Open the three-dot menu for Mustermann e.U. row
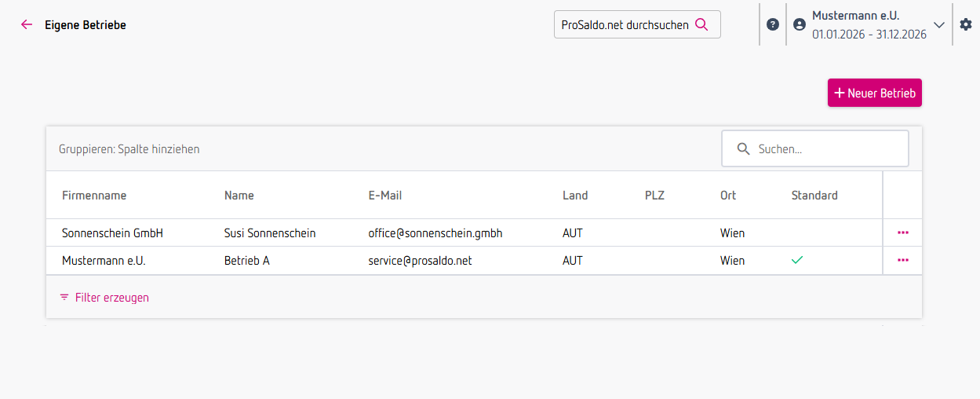The height and width of the screenshot is (399, 980). (903, 260)
